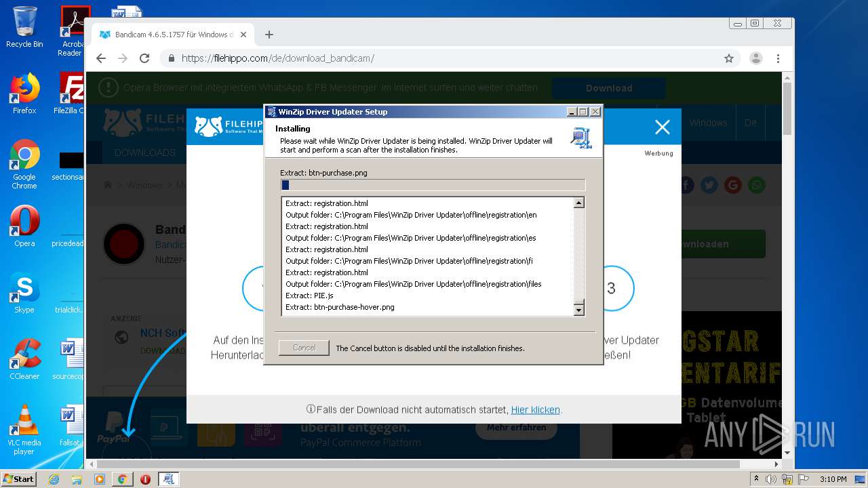The image size is (868, 488).
Task: Open a new Chrome tab
Action: [x=269, y=35]
